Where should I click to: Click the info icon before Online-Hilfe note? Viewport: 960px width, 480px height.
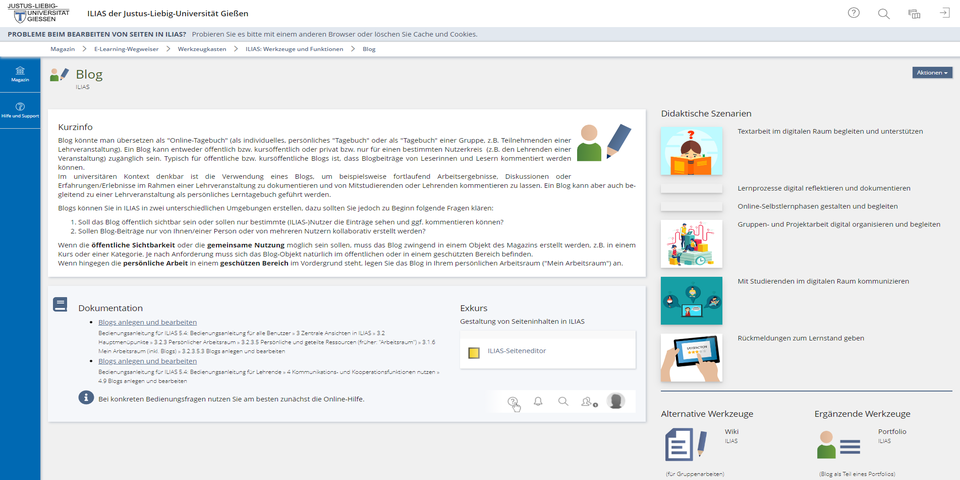tap(86, 397)
